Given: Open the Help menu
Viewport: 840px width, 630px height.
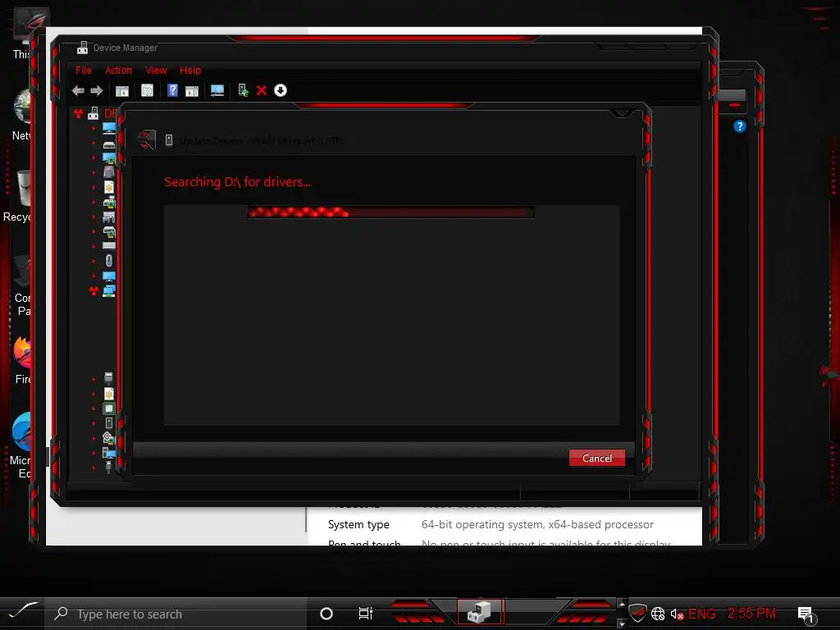Looking at the screenshot, I should pyautogui.click(x=190, y=71).
